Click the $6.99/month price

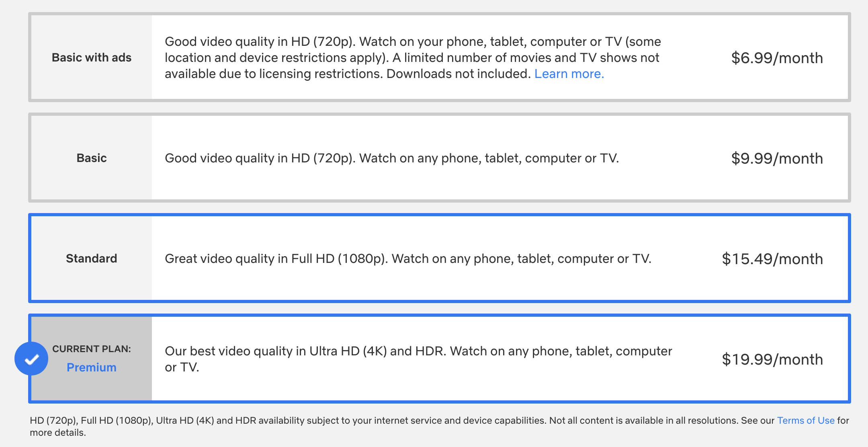(777, 58)
